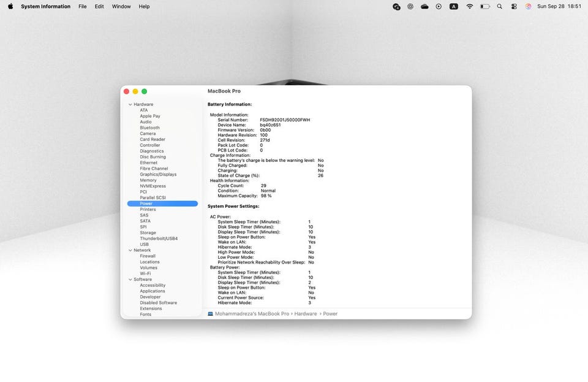588x382 pixels.
Task: Select Memory in the sidebar
Action: pyautogui.click(x=148, y=180)
